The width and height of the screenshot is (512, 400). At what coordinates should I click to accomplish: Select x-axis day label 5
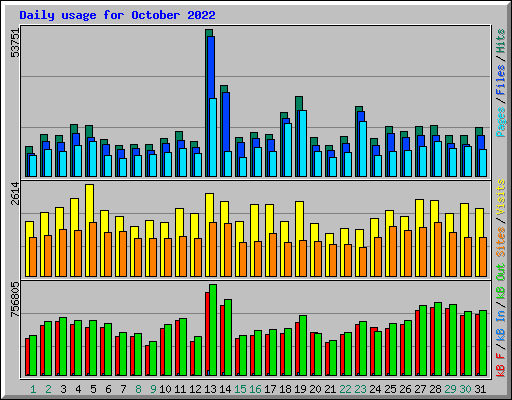[93, 389]
